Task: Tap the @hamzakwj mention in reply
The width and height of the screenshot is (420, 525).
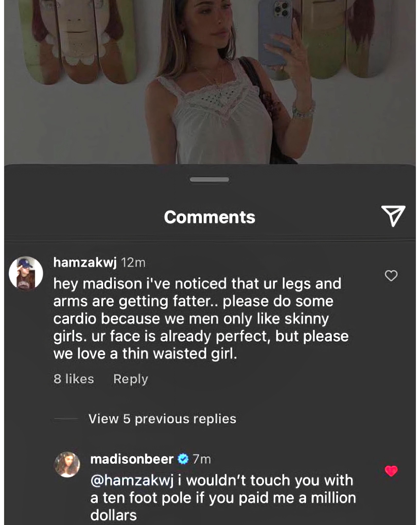Action: click(132, 480)
